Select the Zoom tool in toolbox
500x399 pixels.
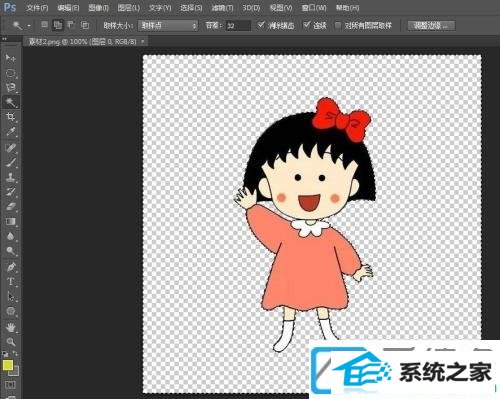pyautogui.click(x=10, y=342)
